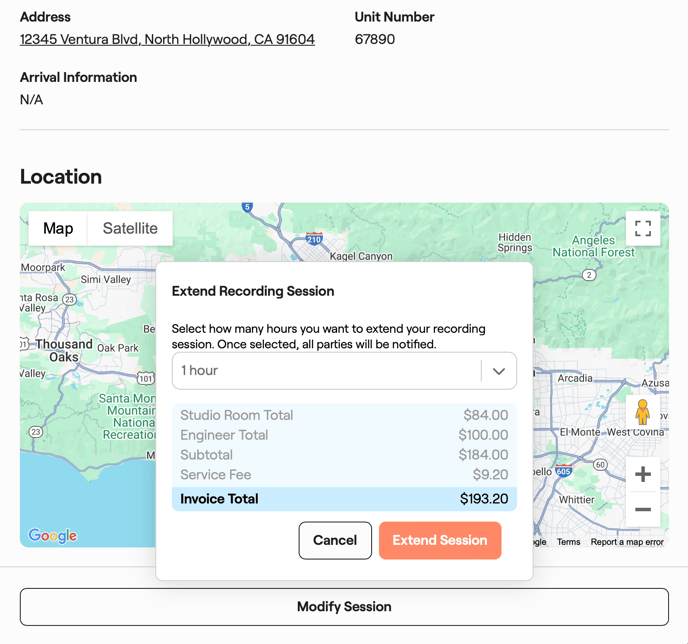The height and width of the screenshot is (644, 688).
Task: Open the "1 hour" extension select field
Action: pyautogui.click(x=327, y=371)
